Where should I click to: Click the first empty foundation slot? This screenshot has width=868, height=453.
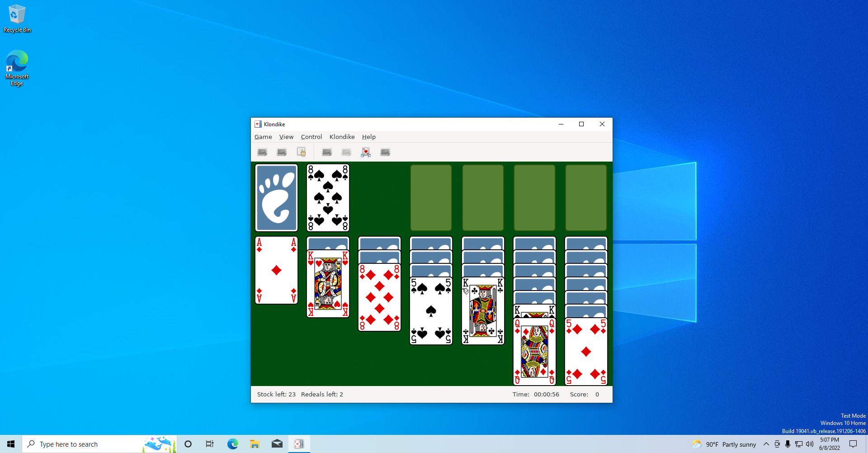[431, 198]
